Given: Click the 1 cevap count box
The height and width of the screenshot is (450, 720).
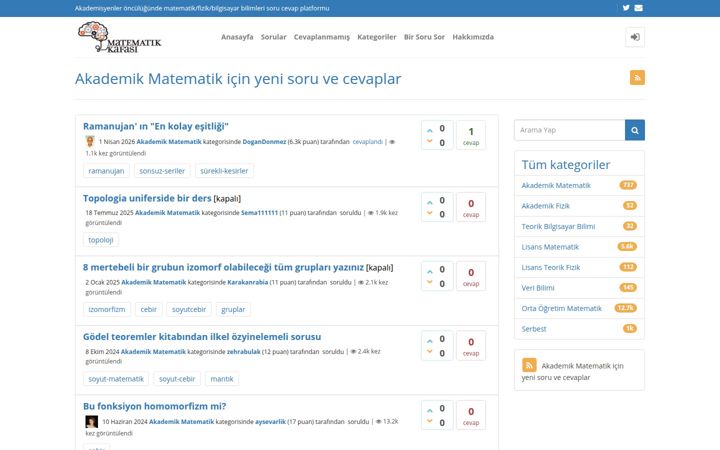Looking at the screenshot, I should click(471, 135).
